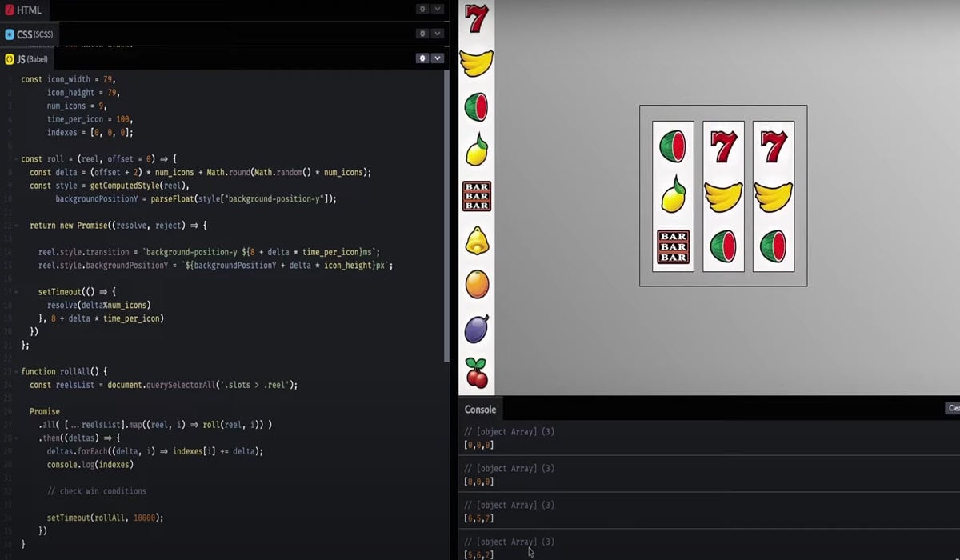Image resolution: width=960 pixels, height=560 pixels.
Task: Click the red HTML slash icon
Action: (x=10, y=10)
